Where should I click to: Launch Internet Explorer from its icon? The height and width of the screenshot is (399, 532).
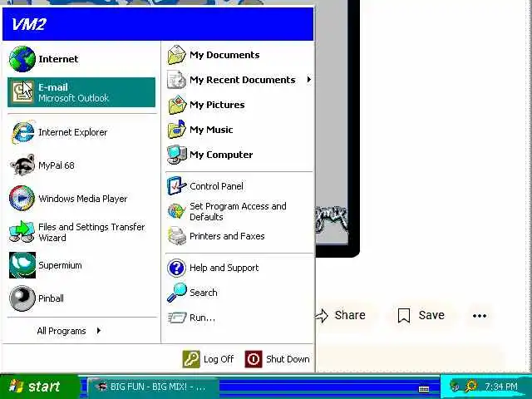22,132
